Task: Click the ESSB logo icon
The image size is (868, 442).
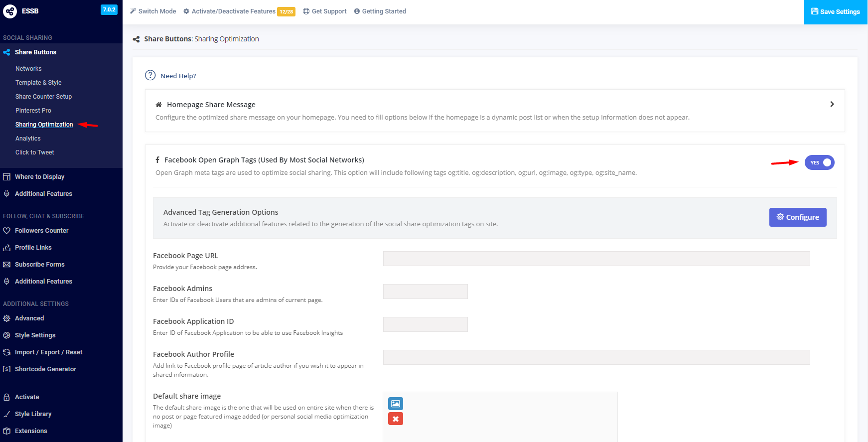Action: (x=10, y=11)
